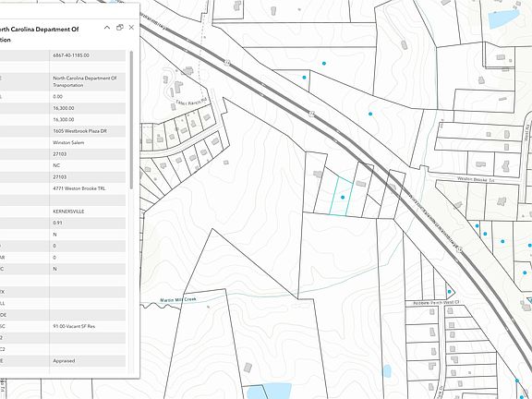The image size is (532, 399).
Task: Click the Winston Salem city value
Action: pos(68,142)
